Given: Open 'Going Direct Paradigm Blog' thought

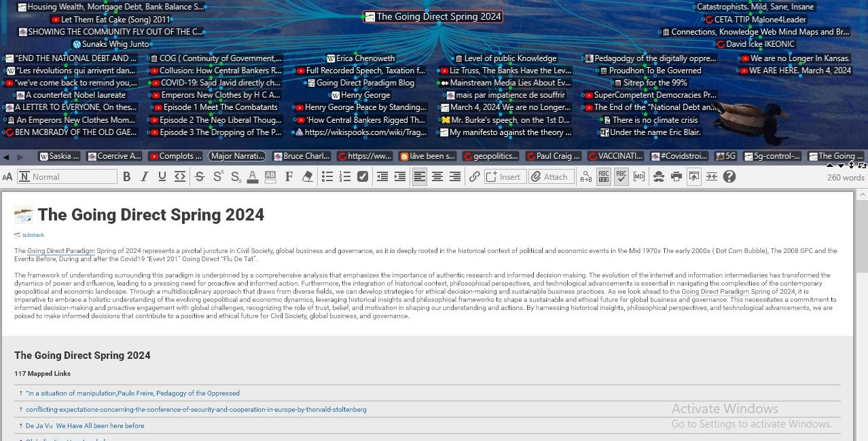Looking at the screenshot, I should click(360, 83).
